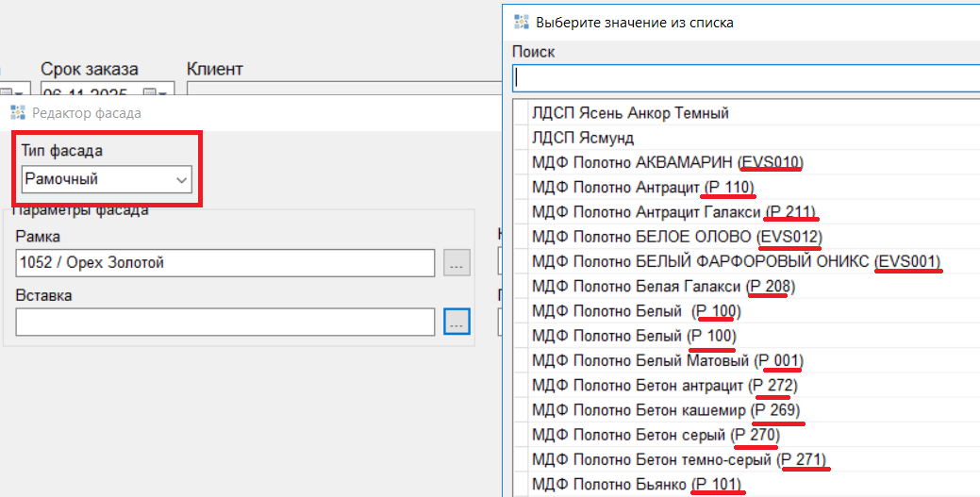Select МДФ Полотно Бетон кашемир (Р 269)

pyautogui.click(x=666, y=410)
